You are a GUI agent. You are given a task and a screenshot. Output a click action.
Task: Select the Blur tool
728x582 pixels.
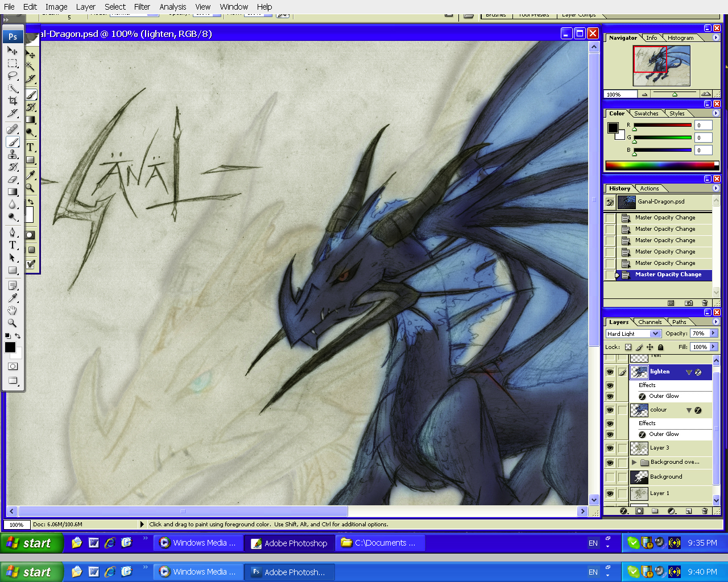(x=13, y=204)
